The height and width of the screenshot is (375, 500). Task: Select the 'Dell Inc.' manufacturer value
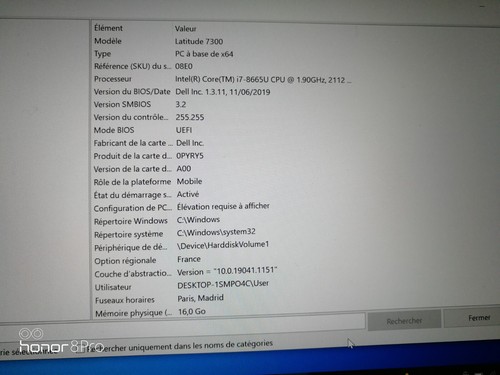190,143
